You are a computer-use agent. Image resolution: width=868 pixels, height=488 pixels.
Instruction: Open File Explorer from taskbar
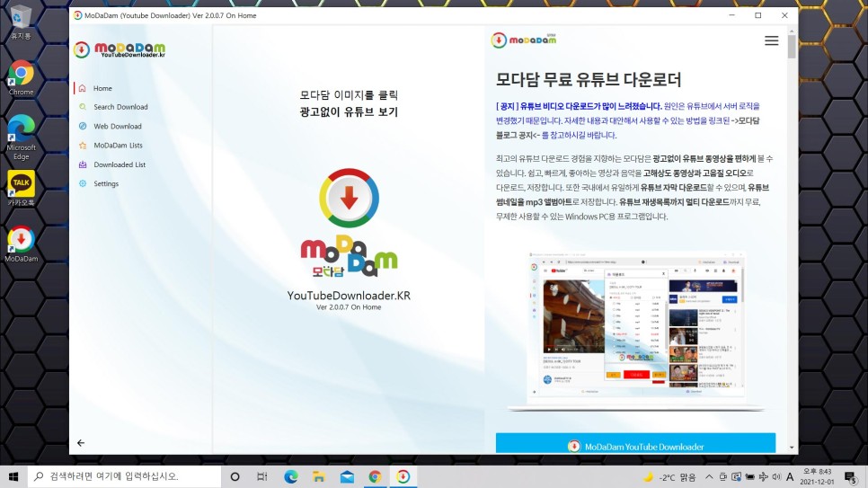click(319, 476)
